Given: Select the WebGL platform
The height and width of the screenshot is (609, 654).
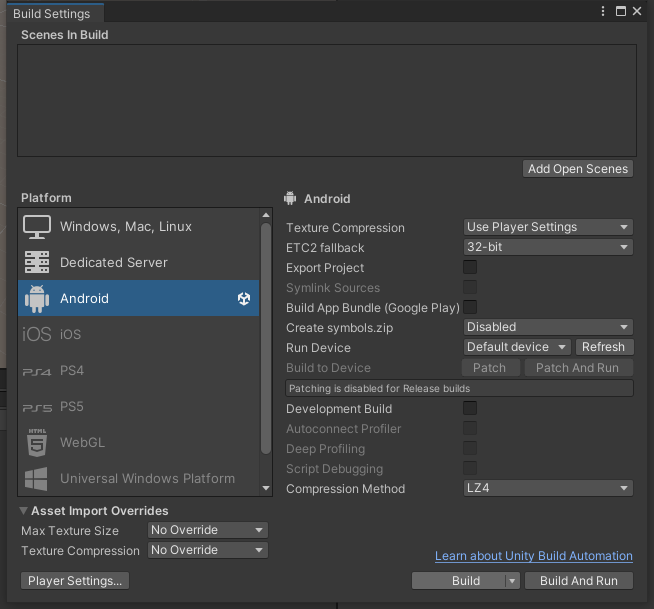Looking at the screenshot, I should tap(138, 443).
